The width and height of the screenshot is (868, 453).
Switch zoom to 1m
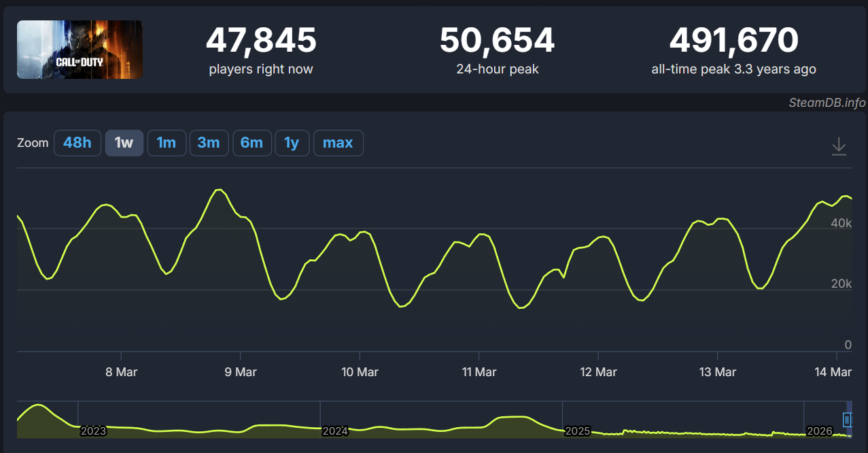pos(167,143)
